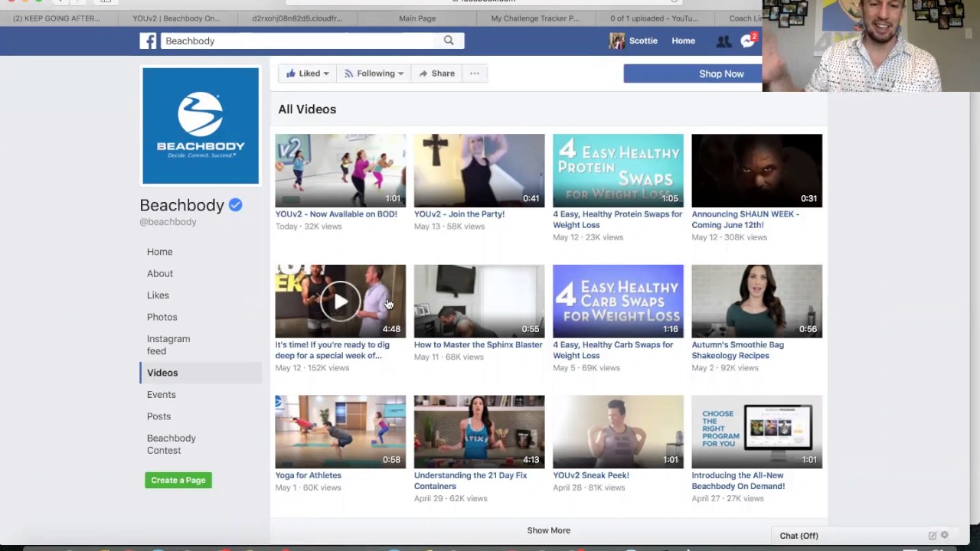Select About in the sidebar
The height and width of the screenshot is (551, 980).
(160, 273)
